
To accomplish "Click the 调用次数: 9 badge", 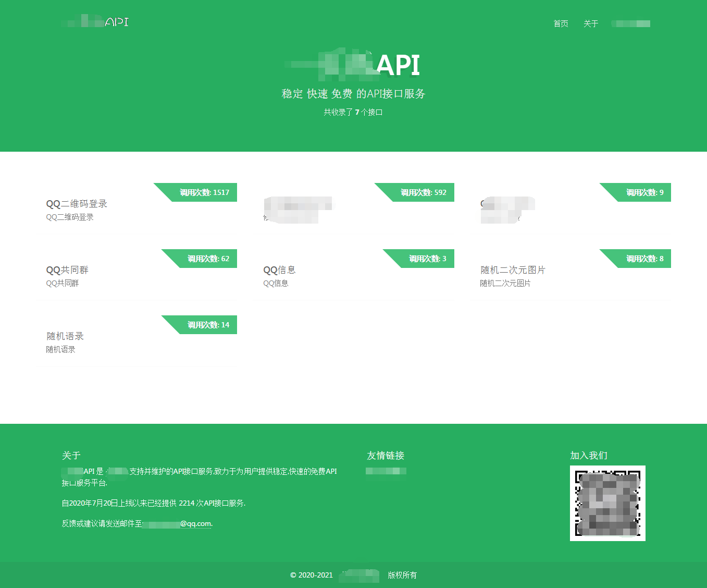I will click(645, 192).
